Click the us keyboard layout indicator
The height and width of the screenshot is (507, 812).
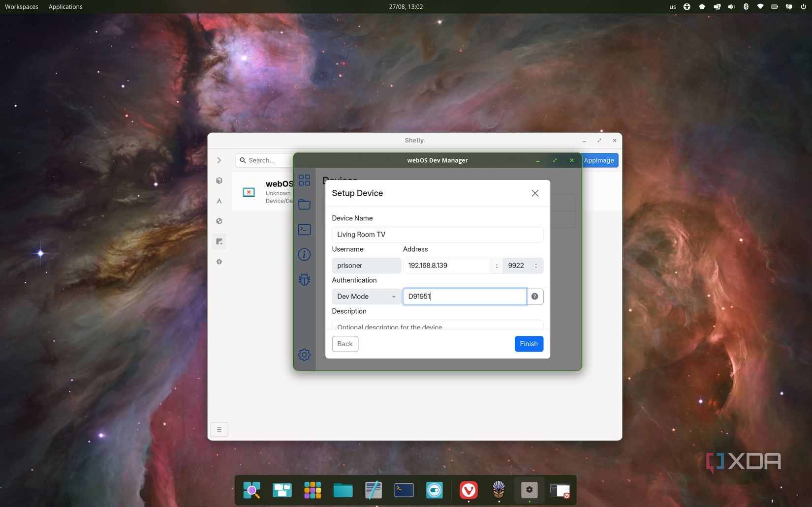click(x=673, y=7)
